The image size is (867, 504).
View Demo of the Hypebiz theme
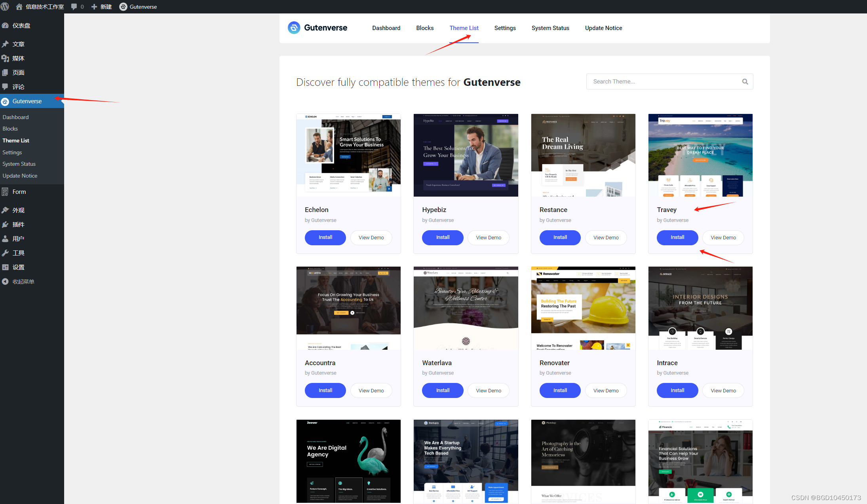tap(488, 238)
